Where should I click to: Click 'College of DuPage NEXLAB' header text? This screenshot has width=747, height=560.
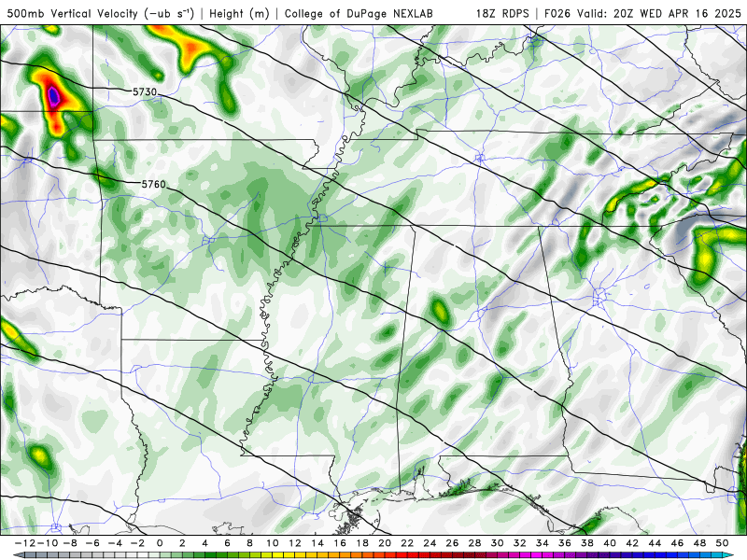click(359, 13)
